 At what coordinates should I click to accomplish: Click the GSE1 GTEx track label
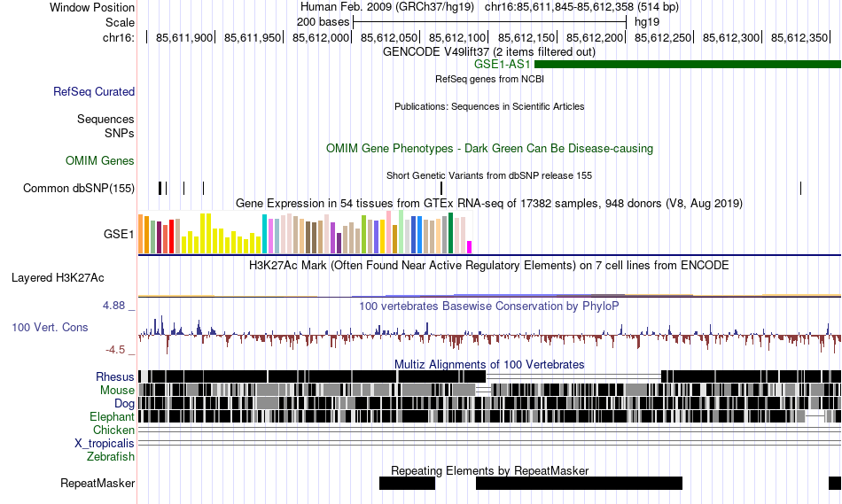click(119, 234)
